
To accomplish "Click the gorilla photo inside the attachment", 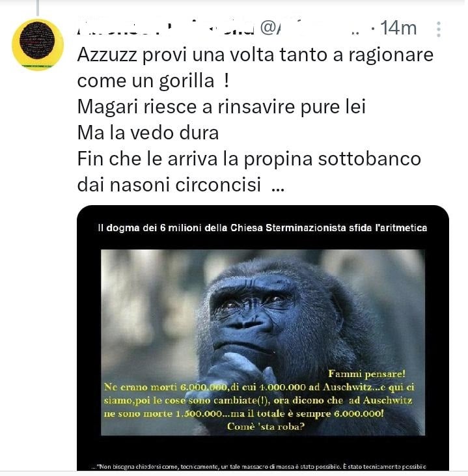I will click(x=263, y=343).
